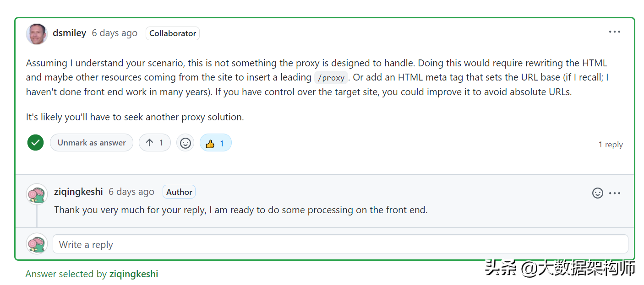This screenshot has height=285, width=644.
Task: Click the 6 days ago timestamp on dsmiley's comment
Action: click(115, 33)
